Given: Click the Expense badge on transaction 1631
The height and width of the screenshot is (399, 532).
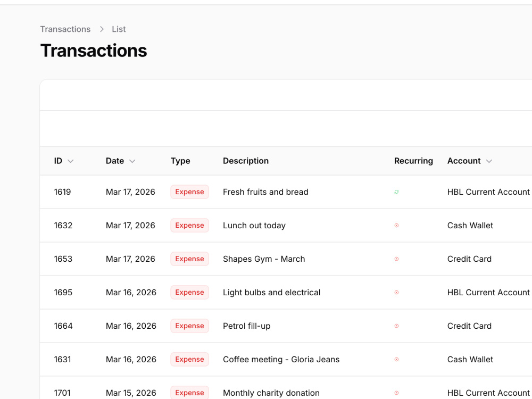Looking at the screenshot, I should pyautogui.click(x=190, y=359).
